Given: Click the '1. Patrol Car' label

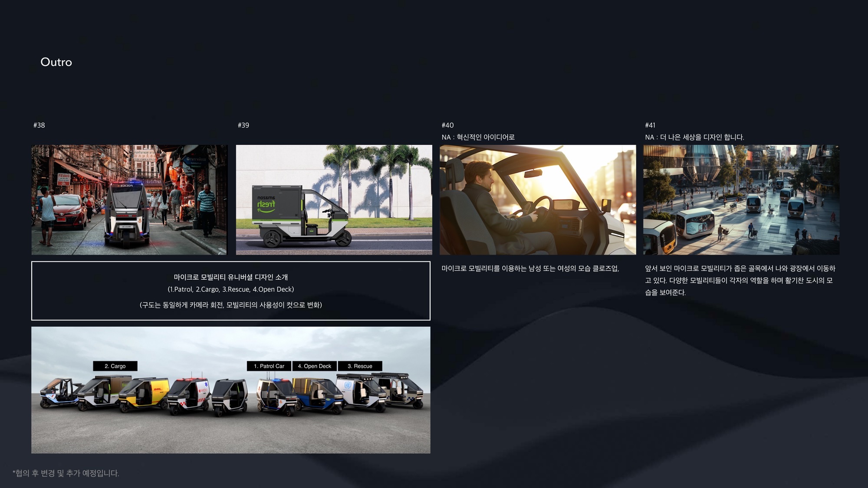Looking at the screenshot, I should point(269,366).
